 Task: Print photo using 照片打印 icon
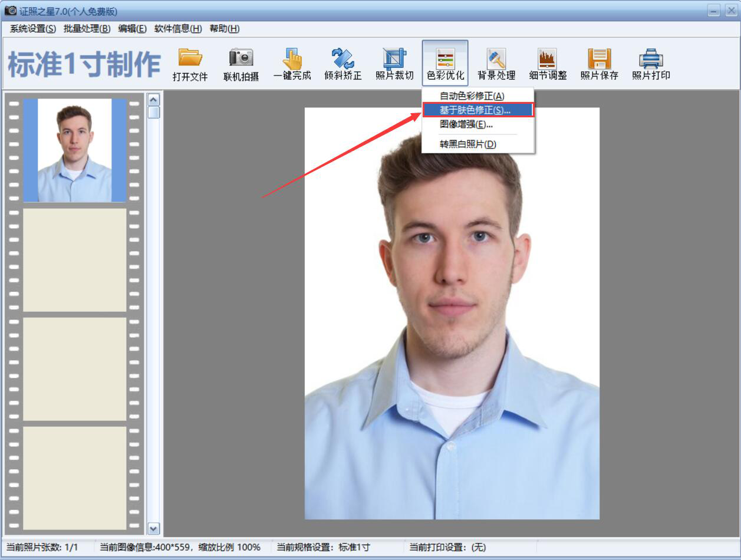[x=651, y=64]
